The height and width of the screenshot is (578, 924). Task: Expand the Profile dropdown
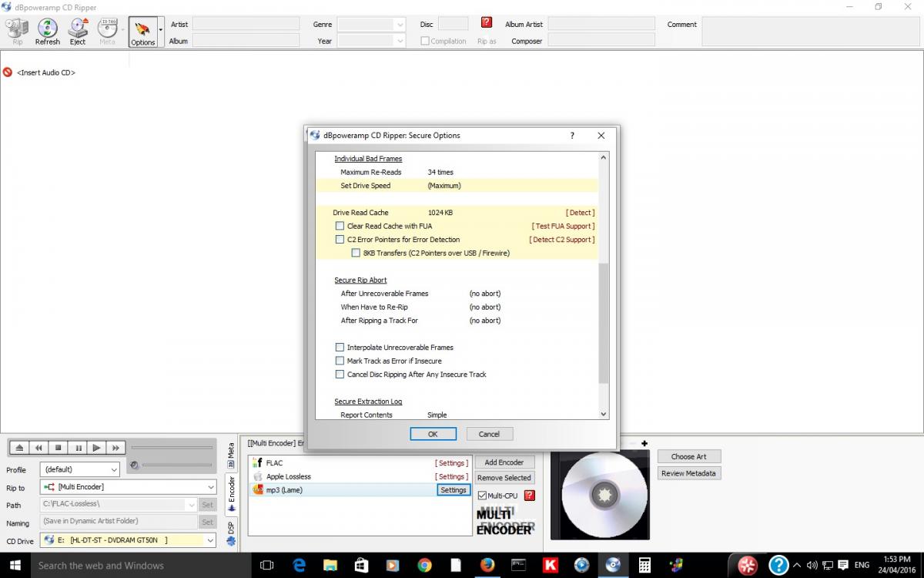(80, 469)
